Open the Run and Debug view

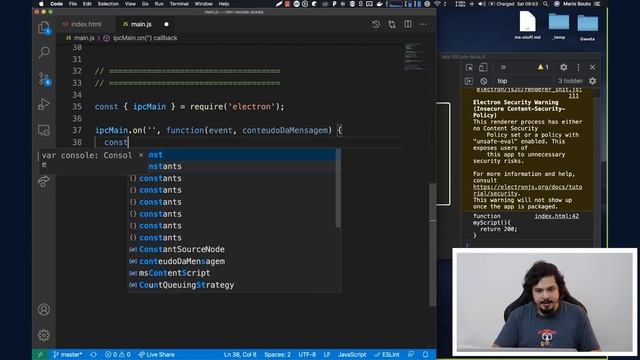point(44,104)
